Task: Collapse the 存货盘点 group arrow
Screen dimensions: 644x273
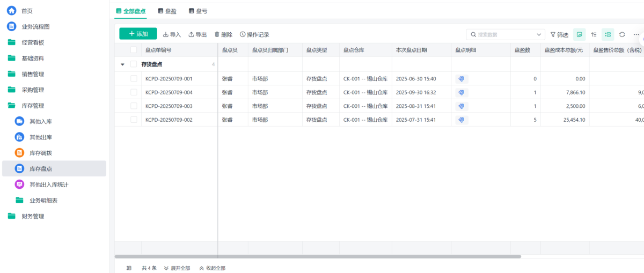Action: point(122,64)
